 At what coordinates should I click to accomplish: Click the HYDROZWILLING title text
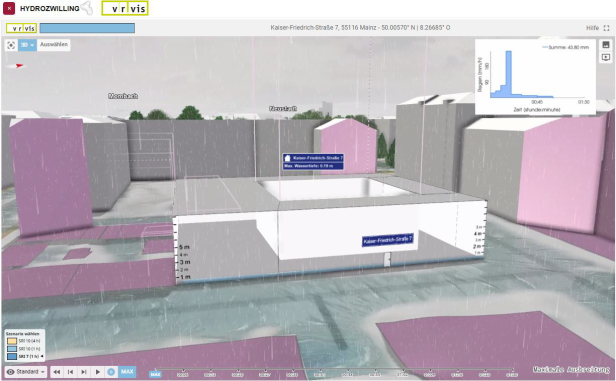click(50, 9)
